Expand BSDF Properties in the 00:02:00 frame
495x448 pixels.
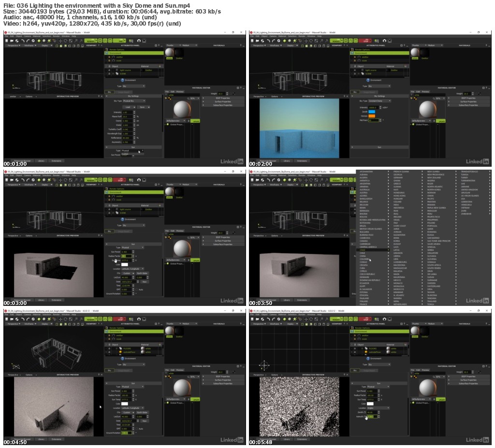click(468, 98)
